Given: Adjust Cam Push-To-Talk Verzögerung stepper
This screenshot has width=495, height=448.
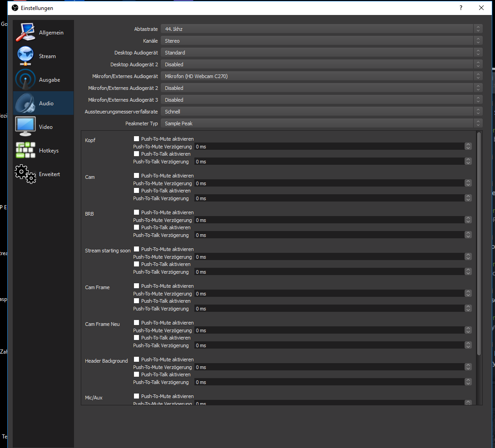Looking at the screenshot, I should point(468,198).
